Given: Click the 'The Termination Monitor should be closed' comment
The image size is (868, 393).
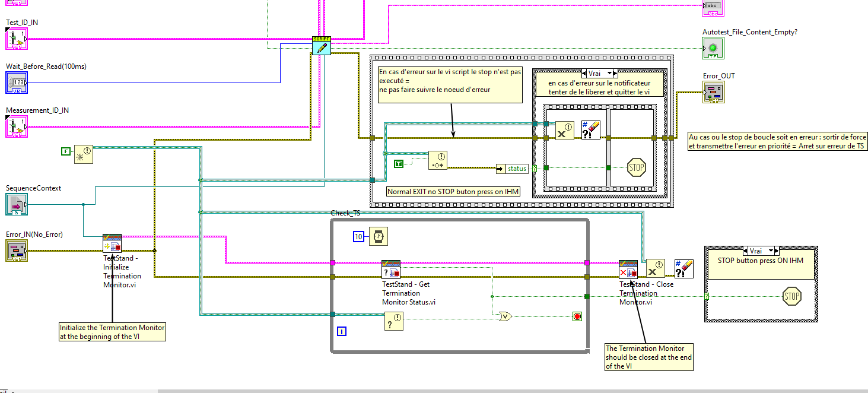Looking at the screenshot, I should point(648,357).
